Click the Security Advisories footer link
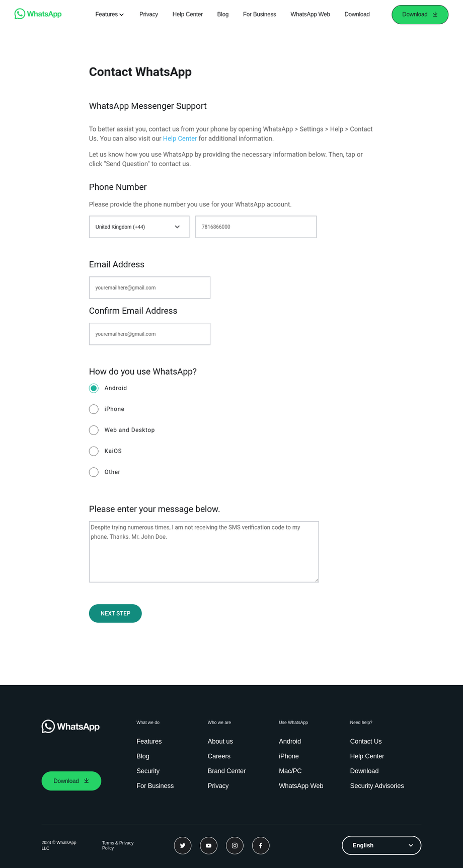The image size is (463, 868). point(377,786)
